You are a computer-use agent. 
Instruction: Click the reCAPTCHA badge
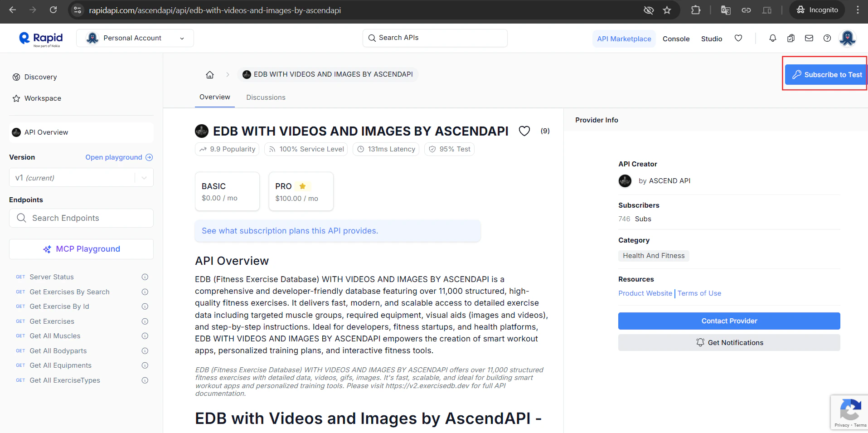point(849,412)
